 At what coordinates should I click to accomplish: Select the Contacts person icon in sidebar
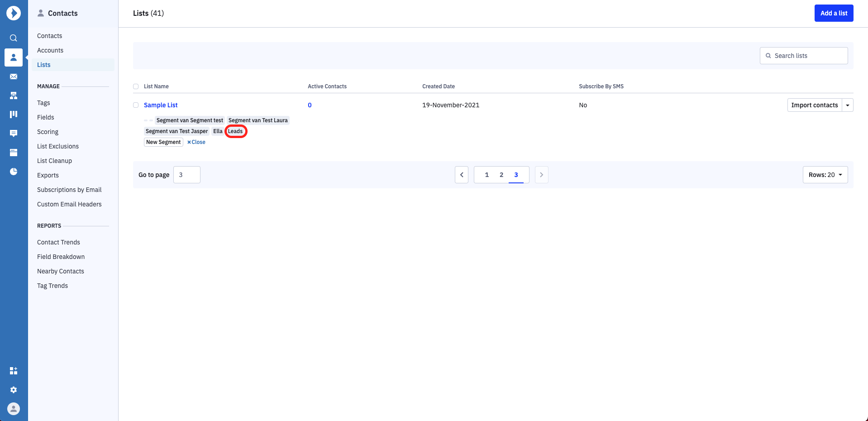(14, 57)
